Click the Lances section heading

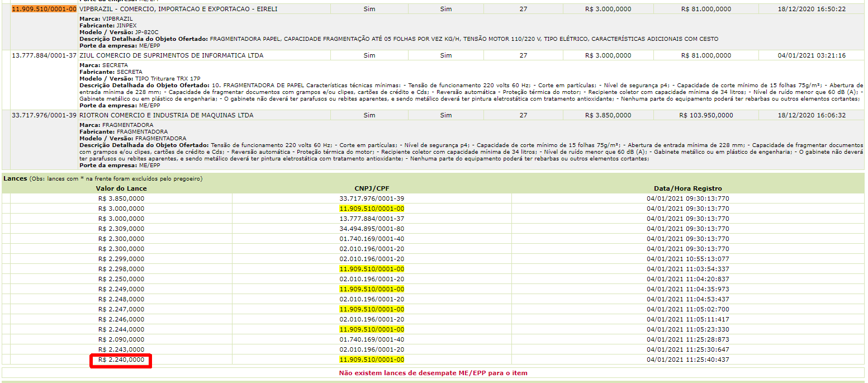[16, 178]
